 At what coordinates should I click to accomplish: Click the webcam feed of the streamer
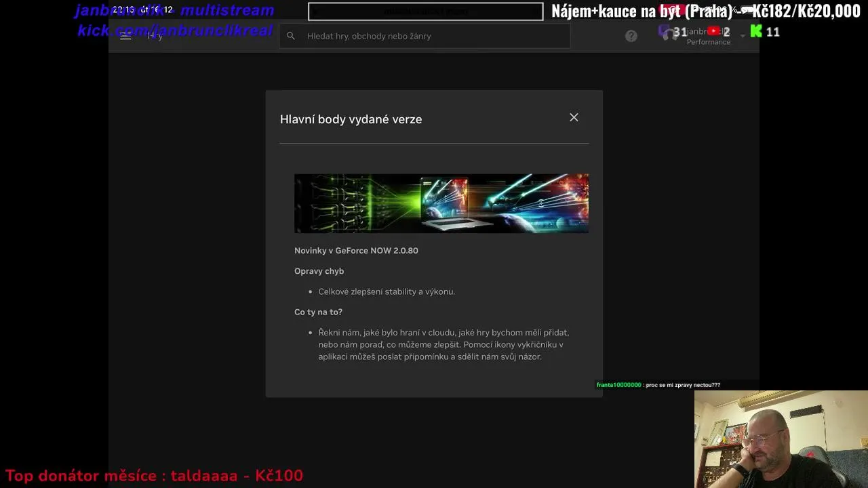point(781,439)
